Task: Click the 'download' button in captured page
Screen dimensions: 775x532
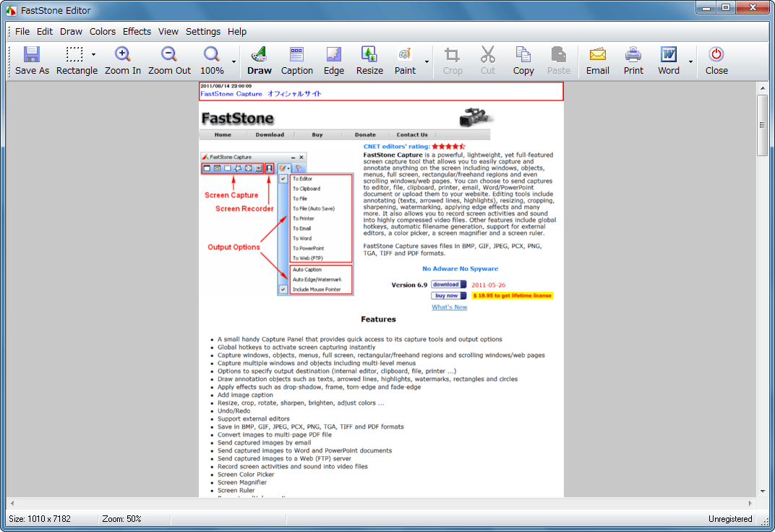Action: point(448,285)
